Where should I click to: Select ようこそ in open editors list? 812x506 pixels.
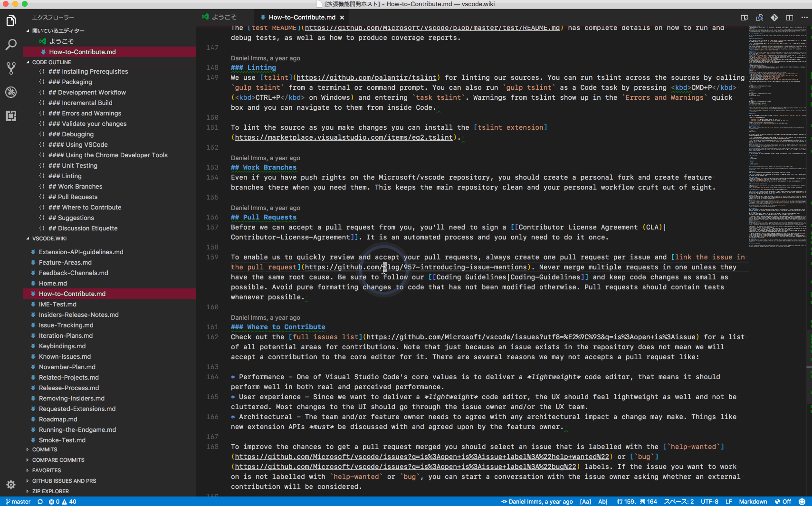coord(109,41)
